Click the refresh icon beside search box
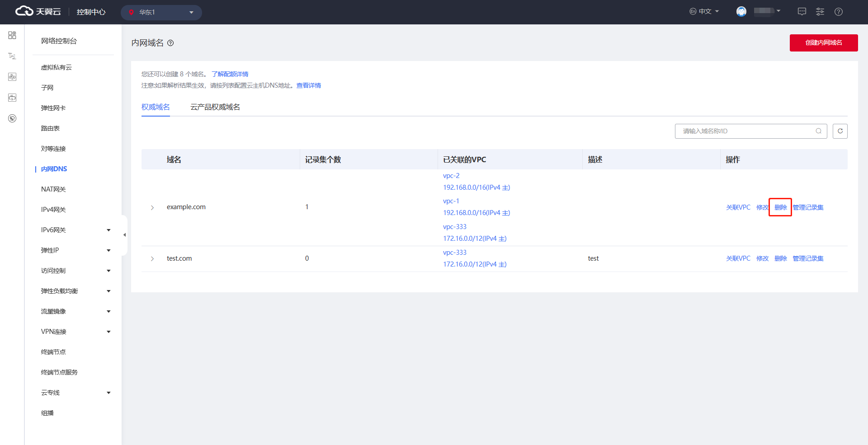Viewport: 868px width, 445px height. point(840,131)
